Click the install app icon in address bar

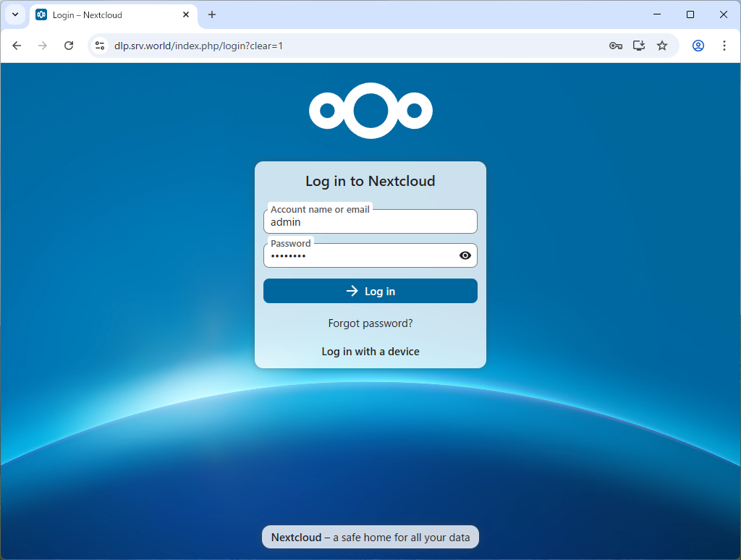click(639, 46)
